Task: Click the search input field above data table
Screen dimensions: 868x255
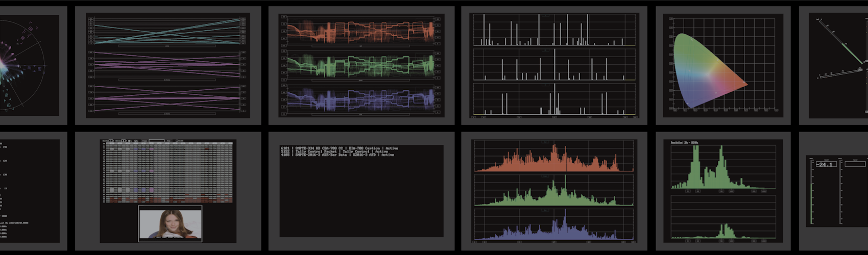Action: (156, 141)
